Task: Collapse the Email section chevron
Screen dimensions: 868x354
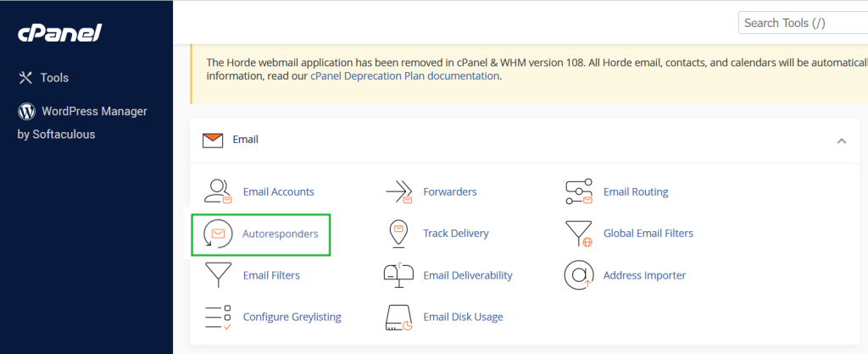Action: pyautogui.click(x=841, y=140)
